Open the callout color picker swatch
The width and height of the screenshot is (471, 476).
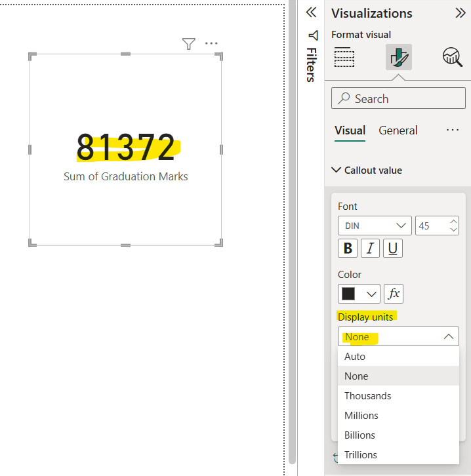click(359, 294)
